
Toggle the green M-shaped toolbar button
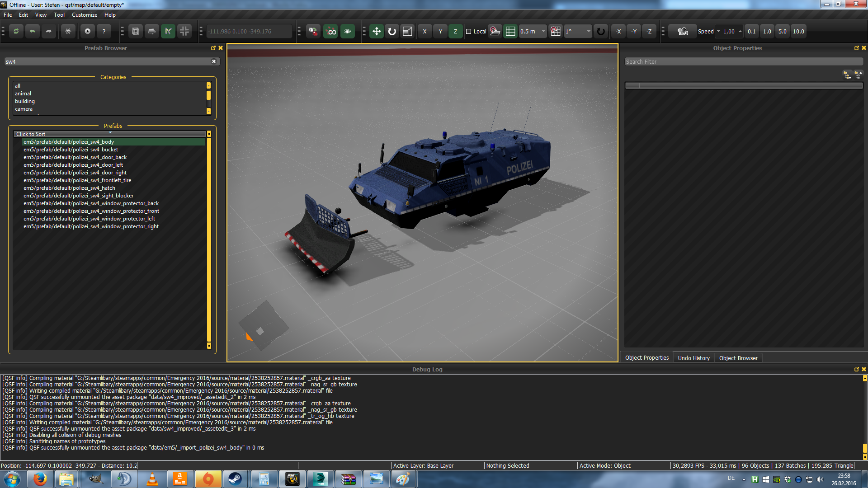point(168,31)
